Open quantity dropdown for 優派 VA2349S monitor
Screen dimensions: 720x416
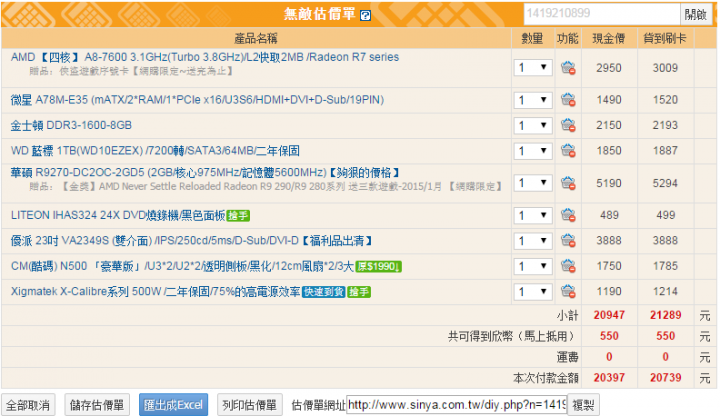[x=533, y=241]
